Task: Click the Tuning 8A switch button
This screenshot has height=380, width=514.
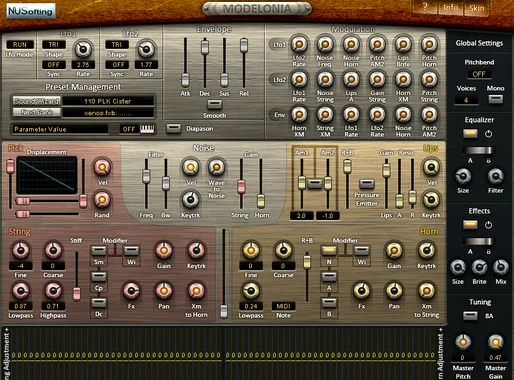Action: pyautogui.click(x=470, y=315)
